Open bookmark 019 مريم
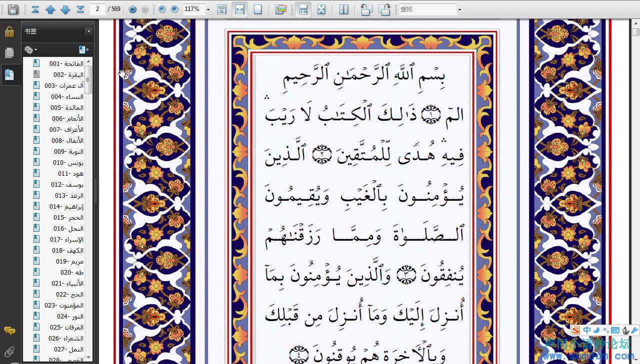Screen dimensions: 640x364 (69, 262)
